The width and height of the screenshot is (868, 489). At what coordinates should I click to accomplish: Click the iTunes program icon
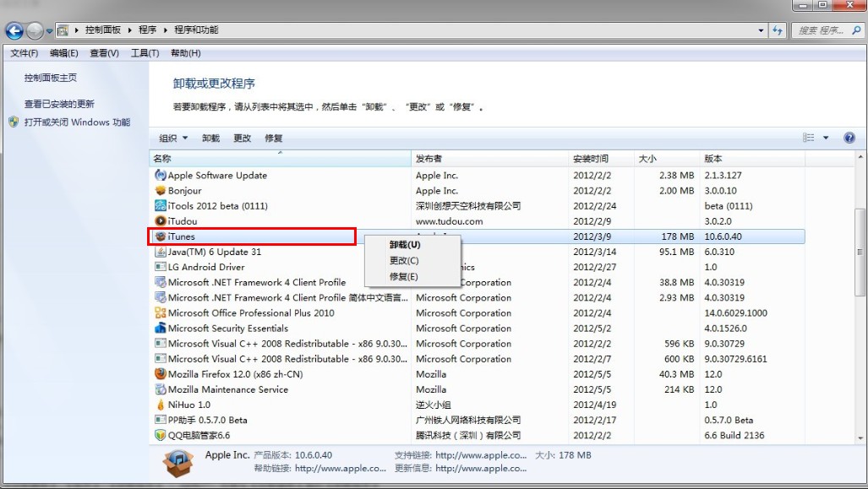[x=160, y=236]
